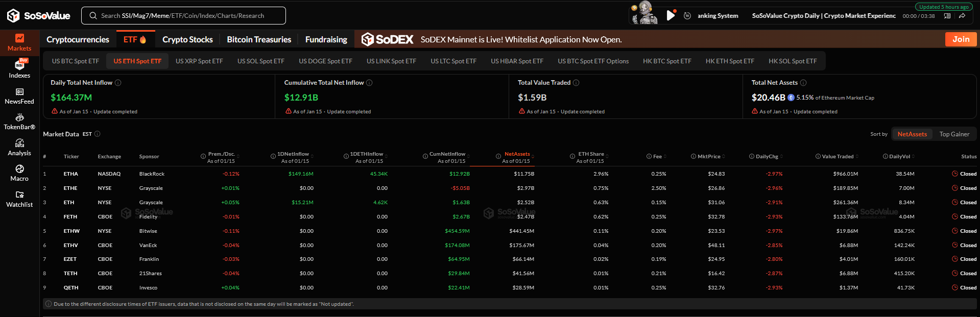The image size is (980, 317).
Task: Sort table by DailyChg column arrows
Action: point(781,156)
